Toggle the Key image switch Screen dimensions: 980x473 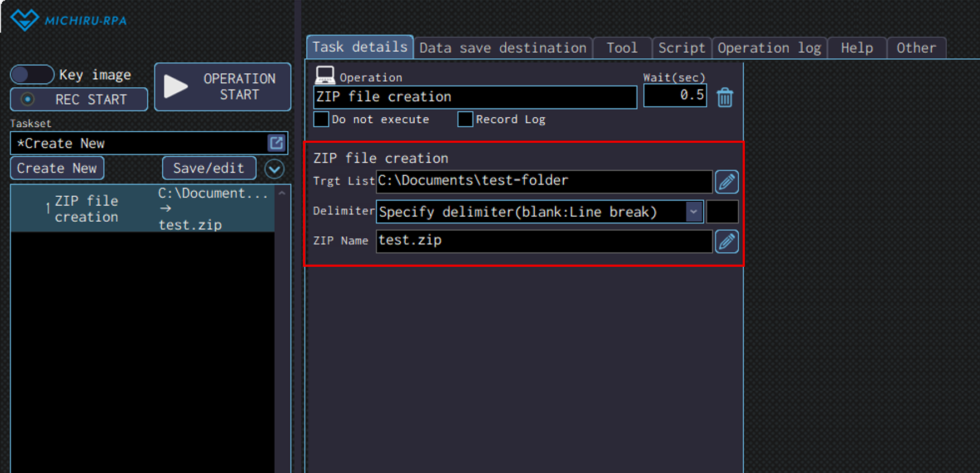coord(32,74)
